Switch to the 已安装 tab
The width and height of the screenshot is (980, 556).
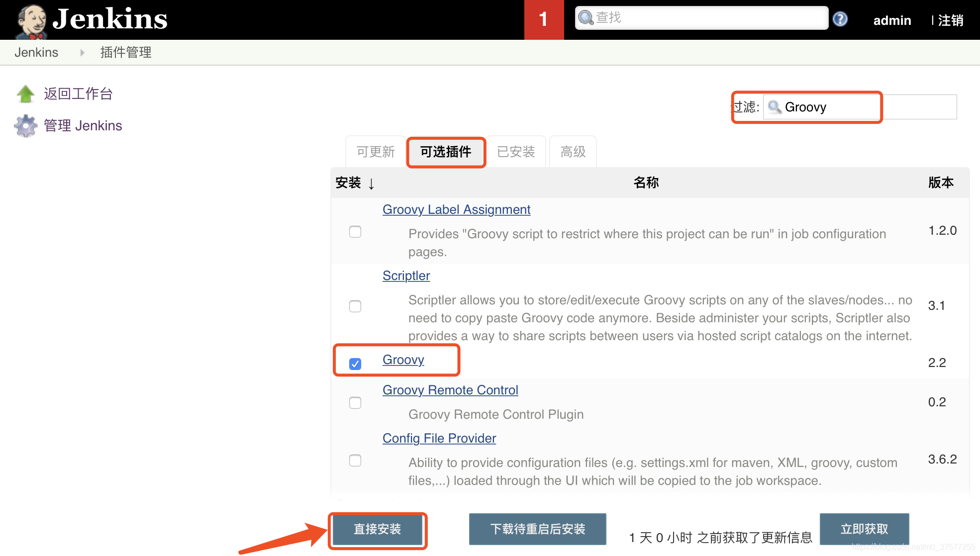(x=516, y=152)
